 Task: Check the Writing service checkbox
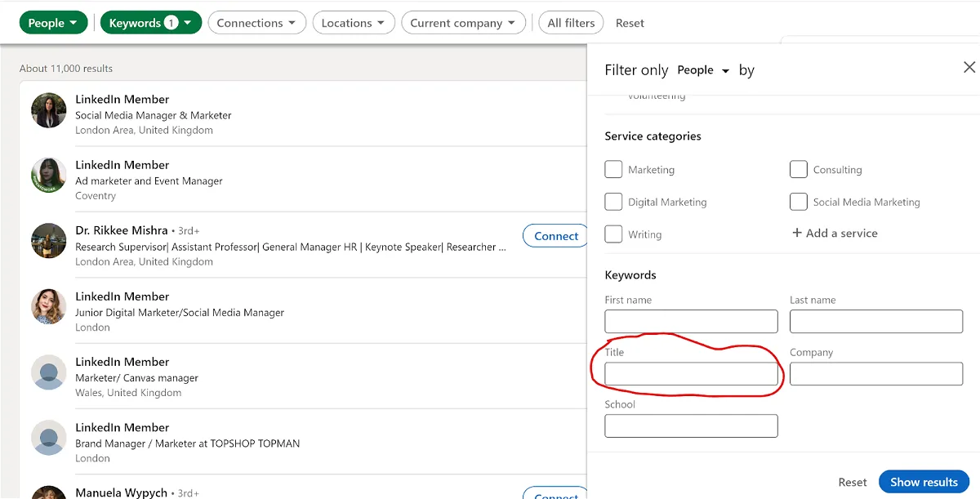coord(613,234)
